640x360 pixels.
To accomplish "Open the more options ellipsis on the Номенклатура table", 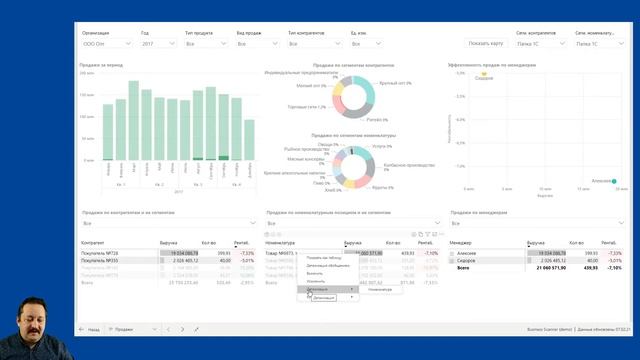I will pos(441,234).
